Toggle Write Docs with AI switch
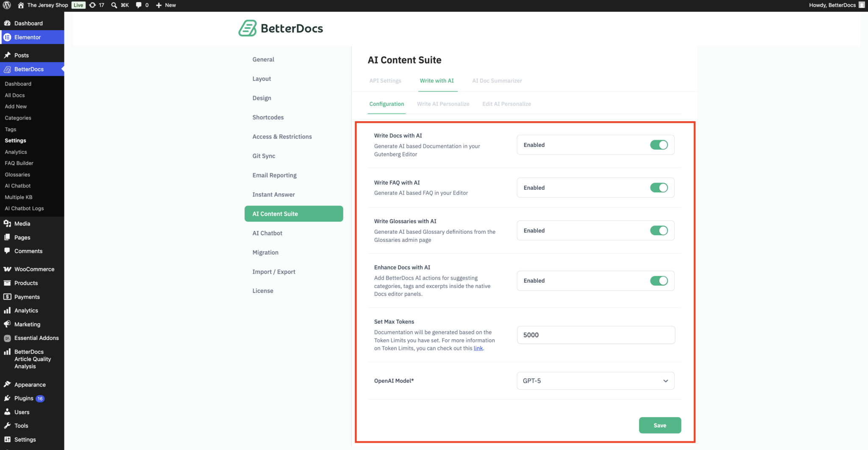This screenshot has width=868, height=450. click(659, 145)
